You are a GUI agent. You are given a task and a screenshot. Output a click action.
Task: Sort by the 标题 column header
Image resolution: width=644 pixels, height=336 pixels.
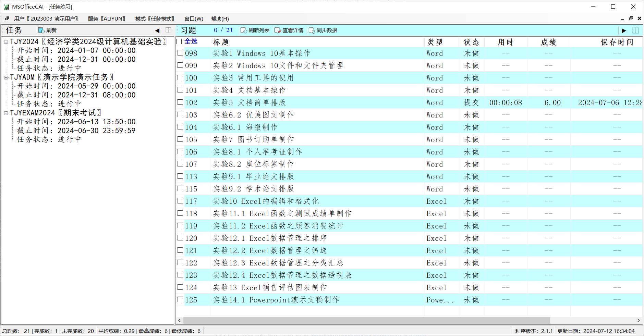pos(317,42)
